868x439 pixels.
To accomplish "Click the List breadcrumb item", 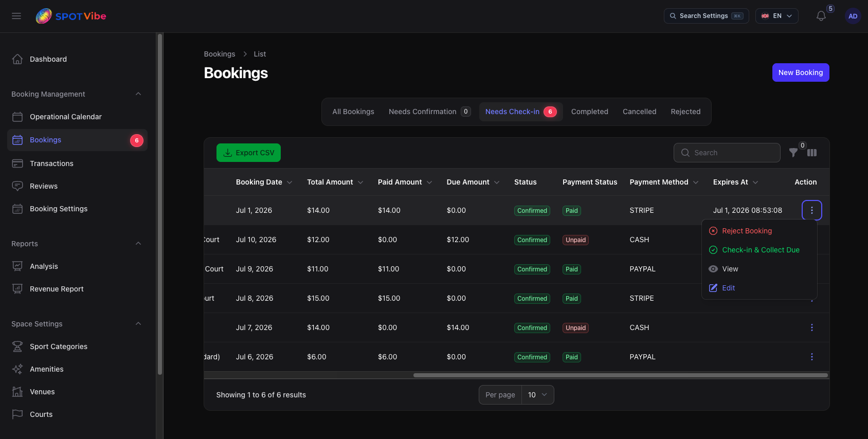I will point(260,54).
